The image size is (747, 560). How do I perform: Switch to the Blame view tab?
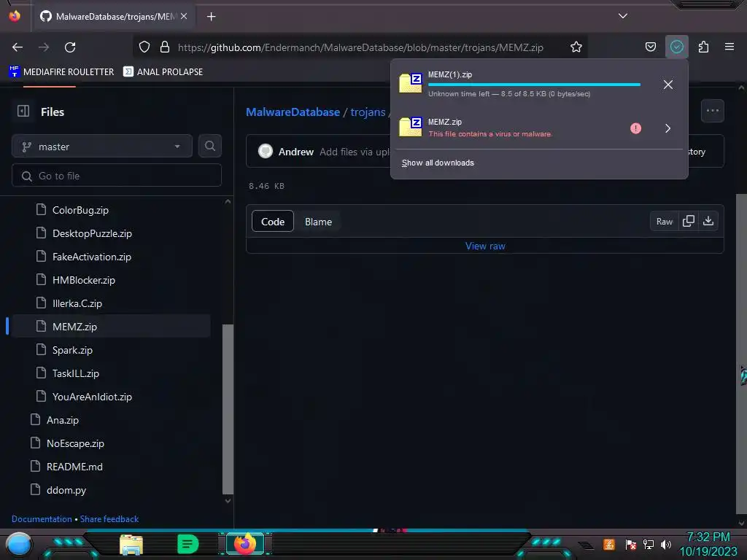click(x=318, y=222)
